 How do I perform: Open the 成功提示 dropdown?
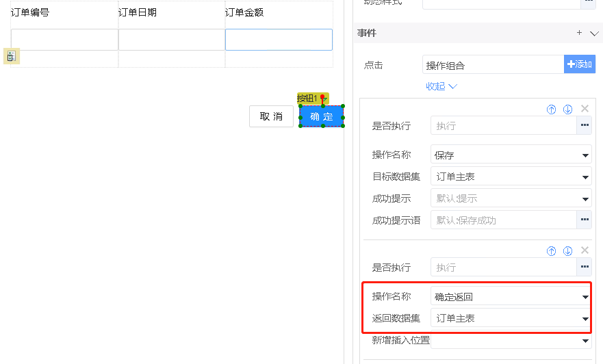[511, 198]
